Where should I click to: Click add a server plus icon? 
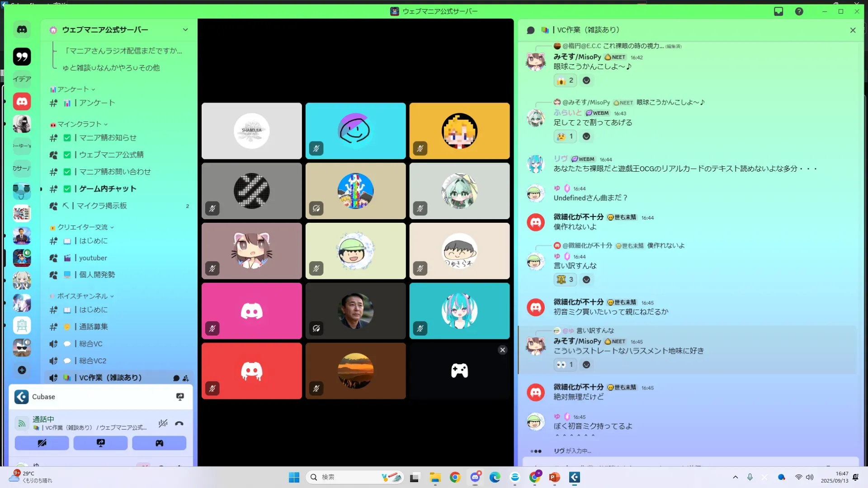(22, 370)
